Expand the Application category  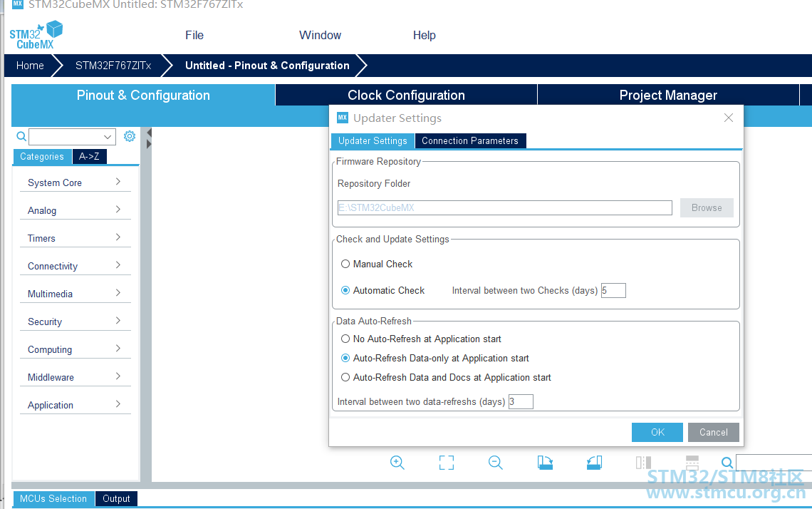75,406
